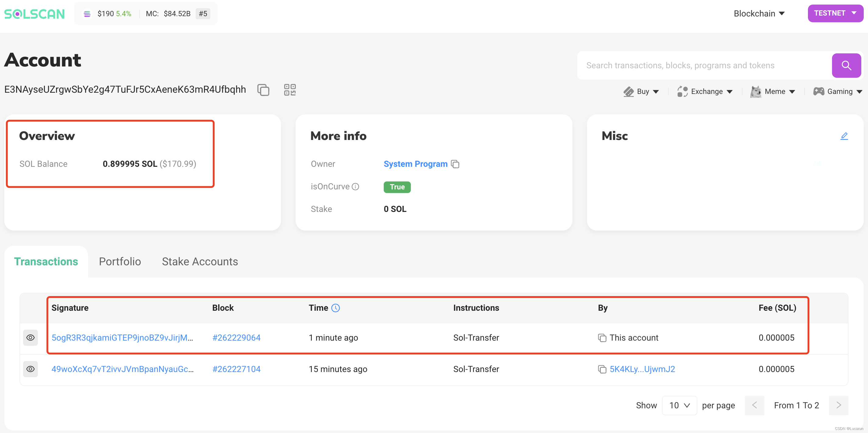Open block #262229064 link
The height and width of the screenshot is (433, 868).
tap(236, 338)
